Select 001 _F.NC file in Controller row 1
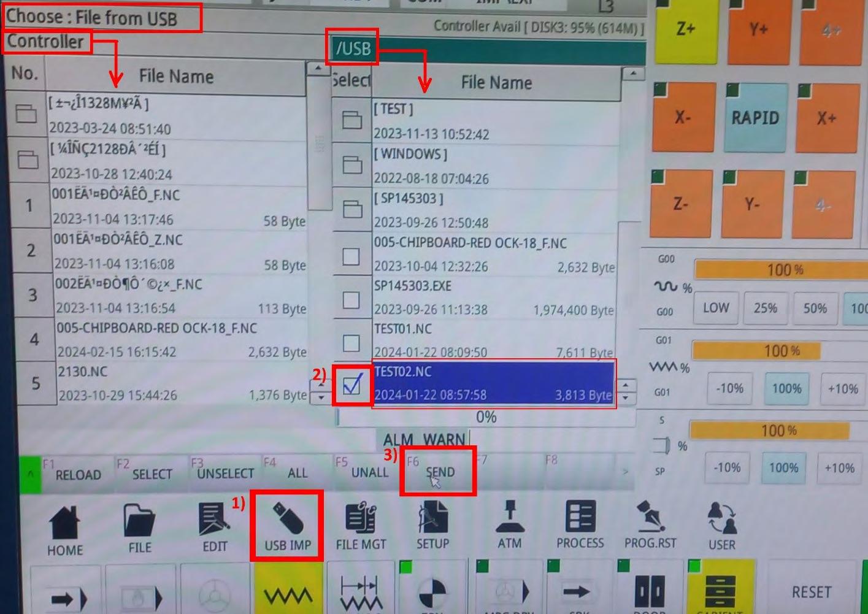The height and width of the screenshot is (614, 868). tap(179, 207)
